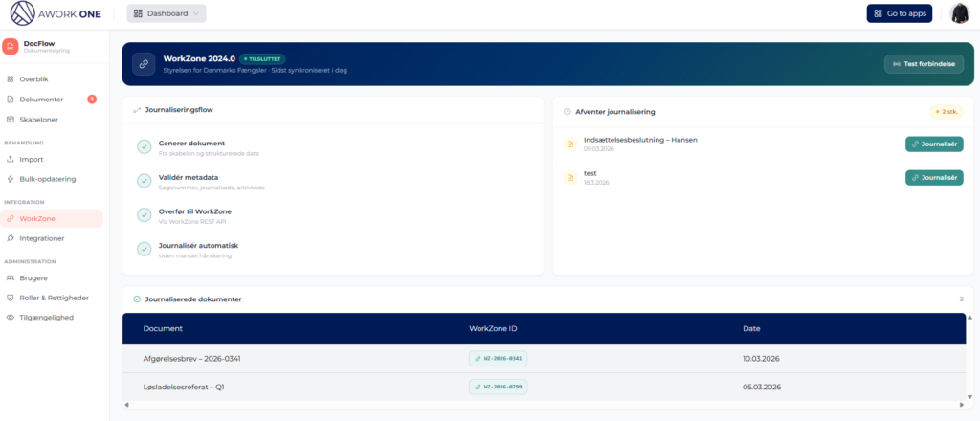980x421 pixels.
Task: Click checkmark icon beside Overfør til WorkZone
Action: (x=145, y=215)
